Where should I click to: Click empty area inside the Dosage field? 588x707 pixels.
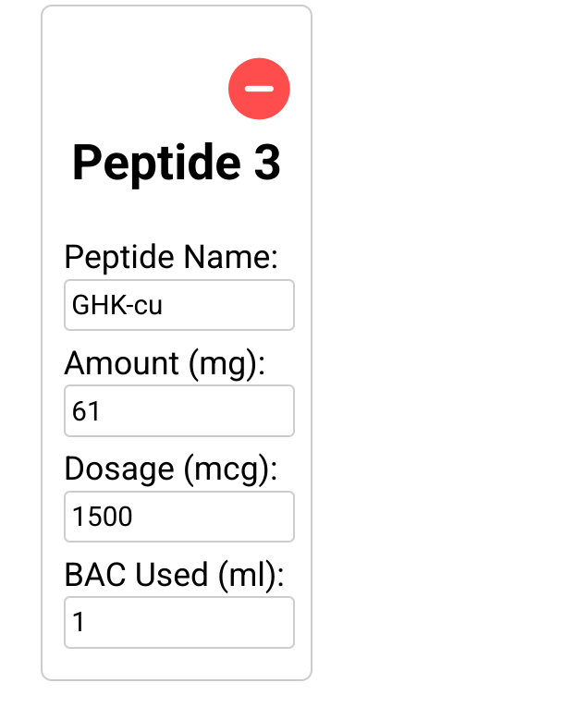(x=212, y=517)
